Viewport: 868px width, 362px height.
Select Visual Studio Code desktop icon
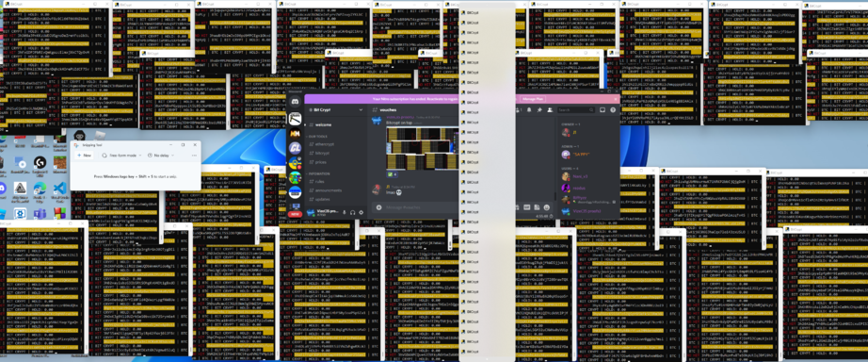[x=60, y=191]
